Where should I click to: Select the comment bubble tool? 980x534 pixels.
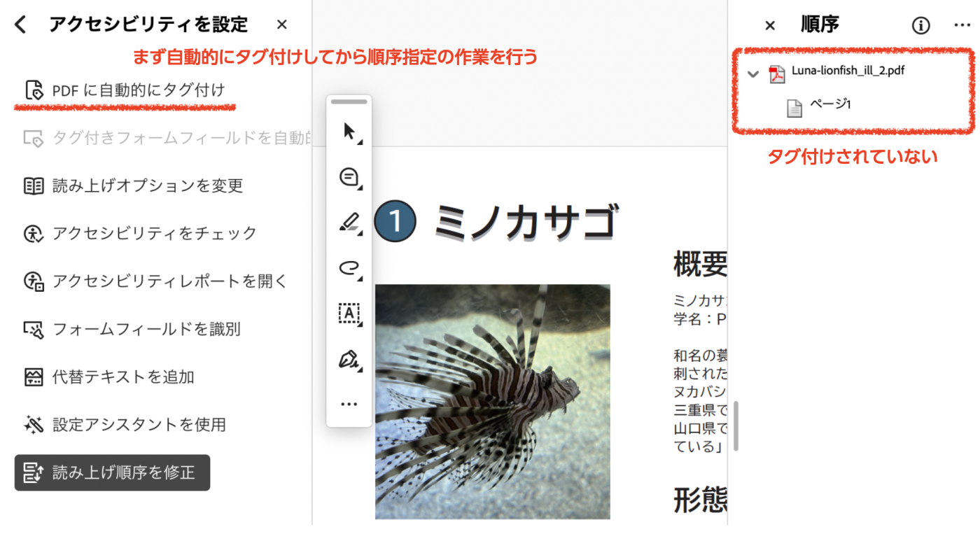349,177
